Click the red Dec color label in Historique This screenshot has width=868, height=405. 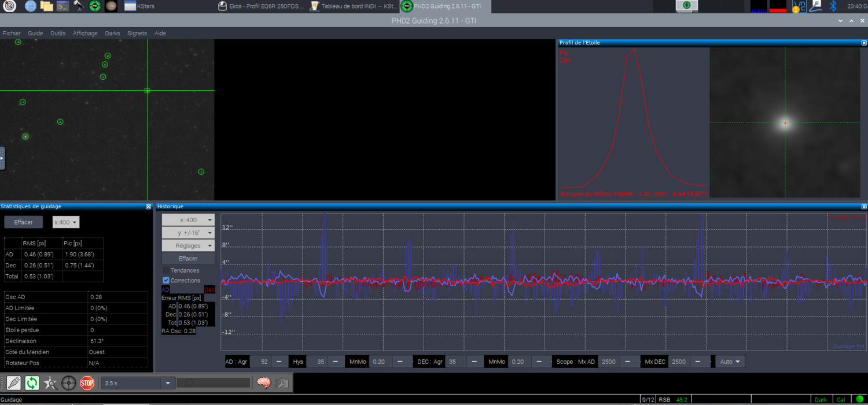[209, 289]
